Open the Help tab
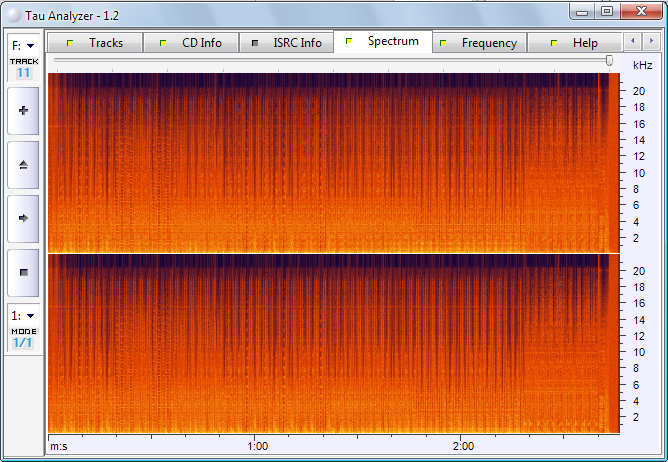This screenshot has height=462, width=668. click(x=575, y=43)
